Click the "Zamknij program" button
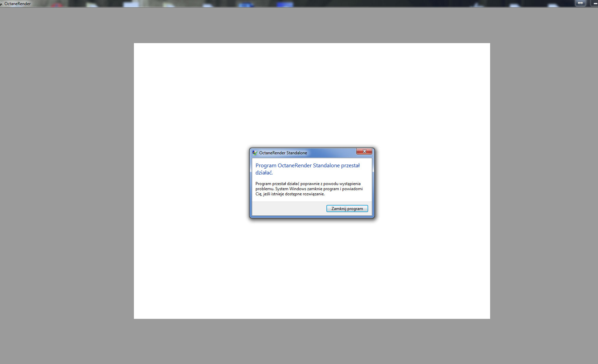Viewport: 598px width, 364px height. click(x=347, y=209)
